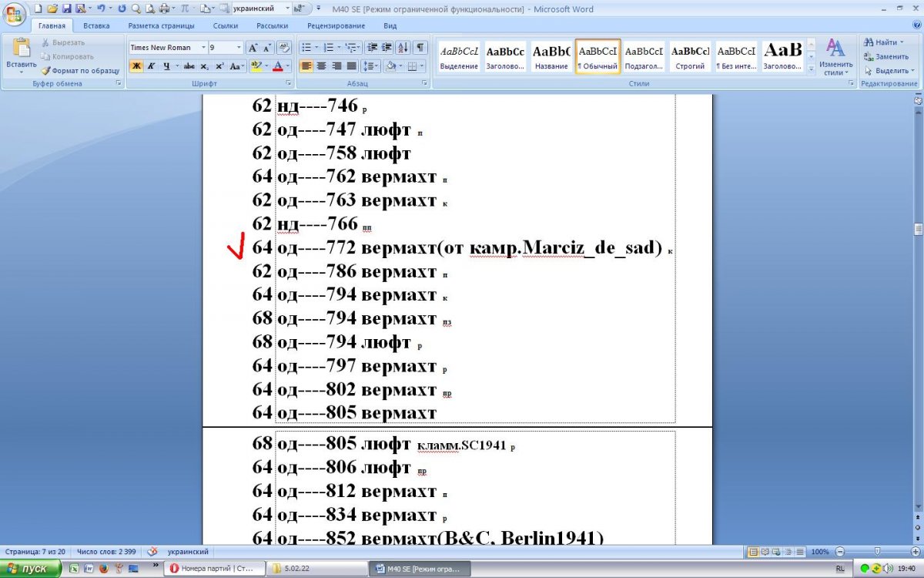924x578 pixels.
Task: Click the Shrink Font icon
Action: pyautogui.click(x=267, y=47)
